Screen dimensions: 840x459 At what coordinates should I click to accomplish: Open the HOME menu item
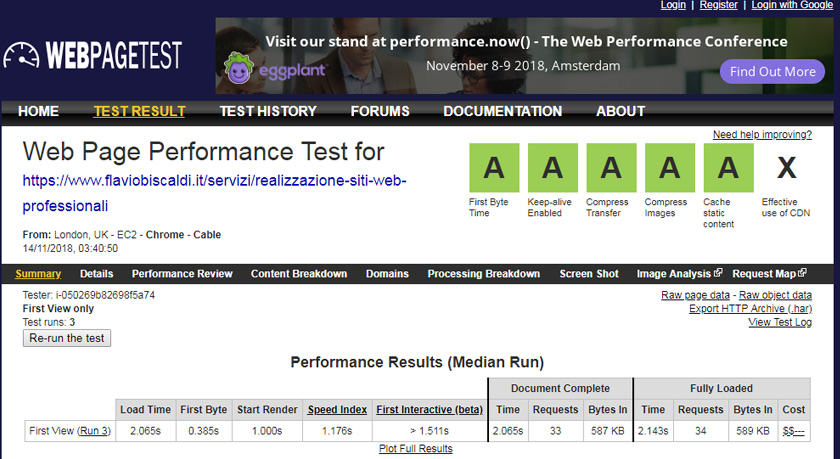39,111
